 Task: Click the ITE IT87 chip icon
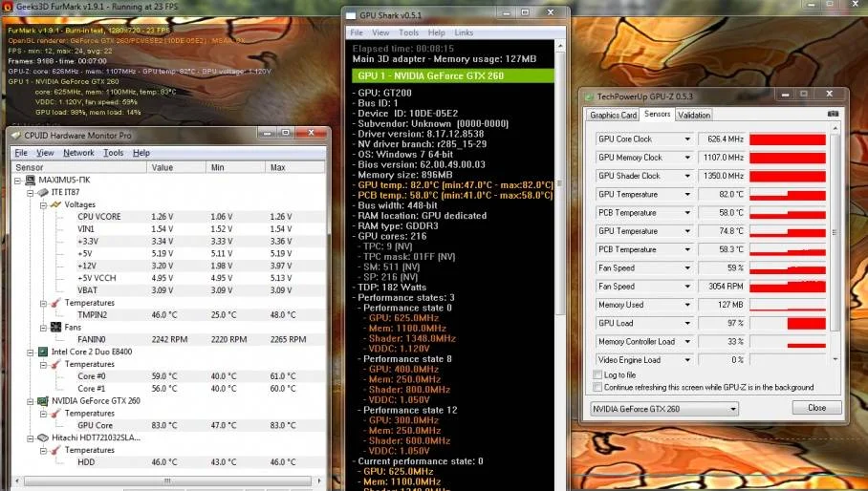(x=43, y=192)
